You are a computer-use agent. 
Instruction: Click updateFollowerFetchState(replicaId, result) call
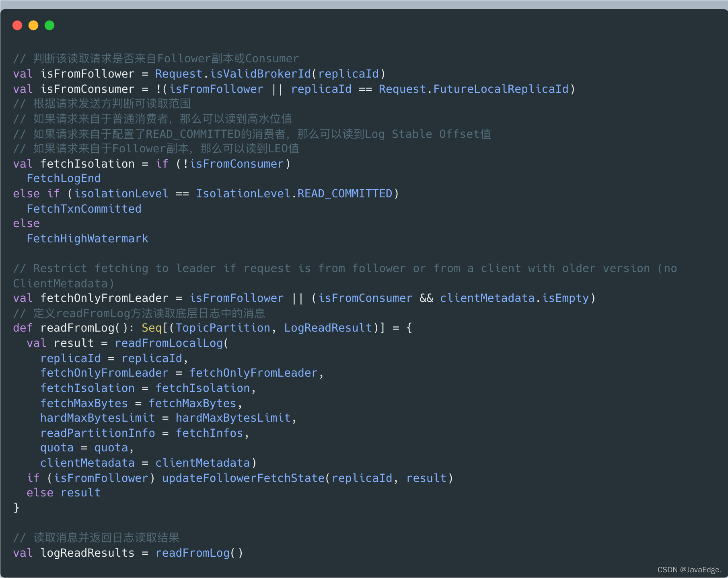[x=308, y=478]
